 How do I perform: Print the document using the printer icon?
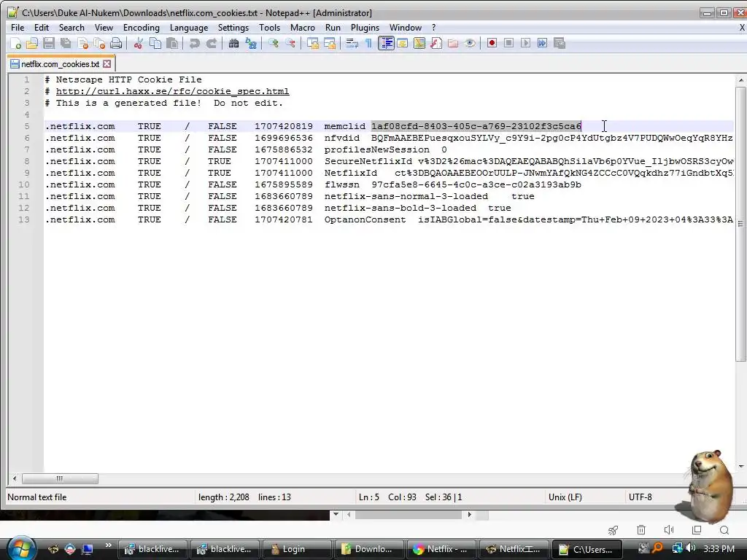(116, 43)
